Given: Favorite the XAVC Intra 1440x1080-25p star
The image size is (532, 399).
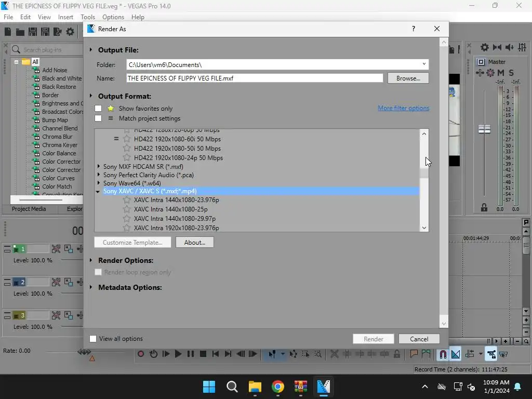Looking at the screenshot, I should (x=127, y=209).
